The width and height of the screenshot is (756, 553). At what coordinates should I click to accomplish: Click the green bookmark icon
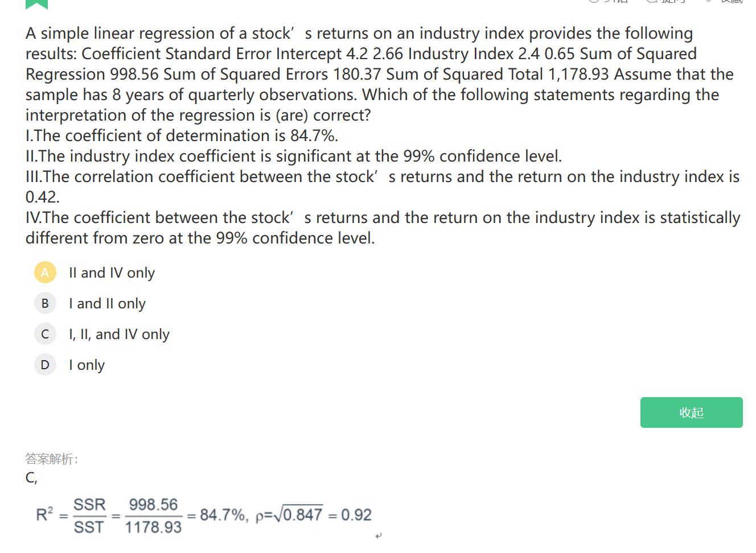click(36, 4)
